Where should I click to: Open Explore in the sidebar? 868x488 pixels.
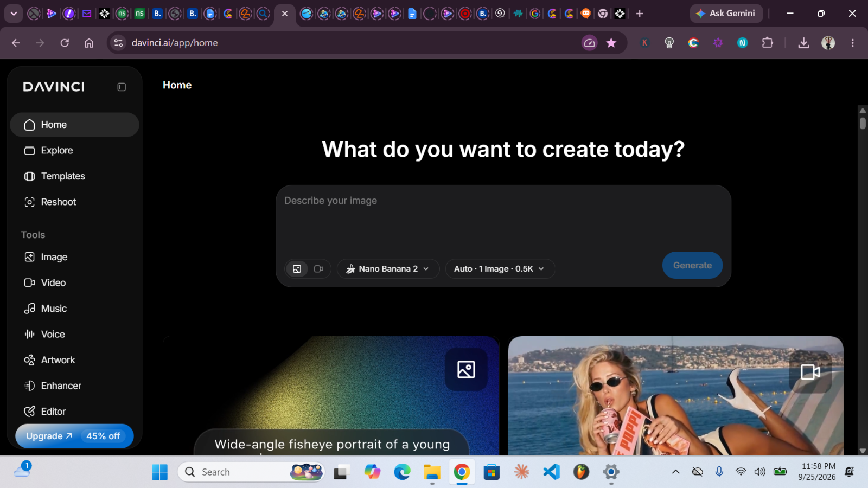(74, 150)
